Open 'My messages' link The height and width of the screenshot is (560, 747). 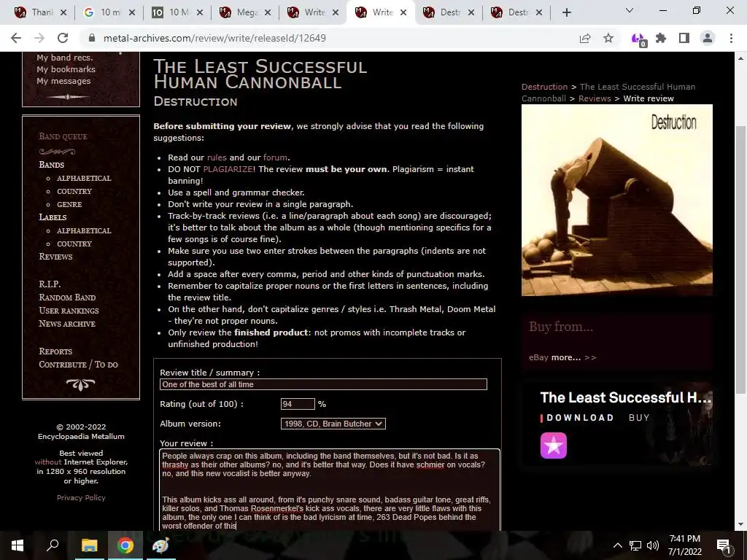click(63, 81)
